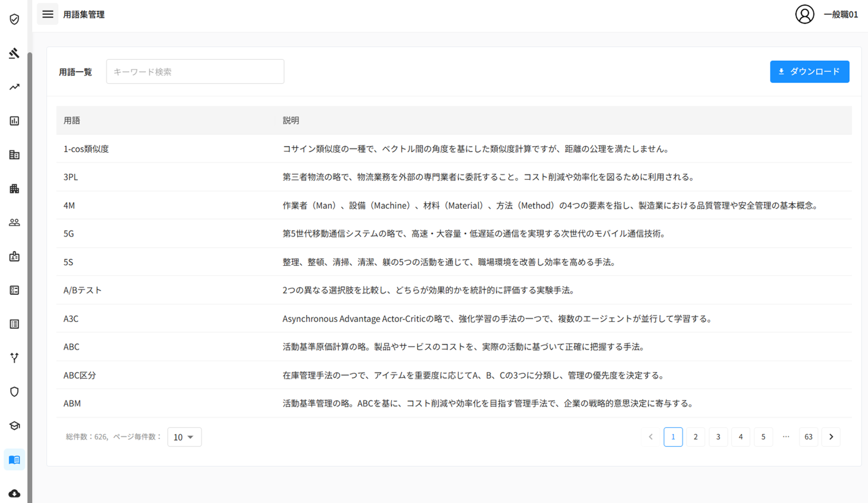Screen dimensions: 868x503
Task: Open the hamburger menu button
Action: tap(48, 14)
